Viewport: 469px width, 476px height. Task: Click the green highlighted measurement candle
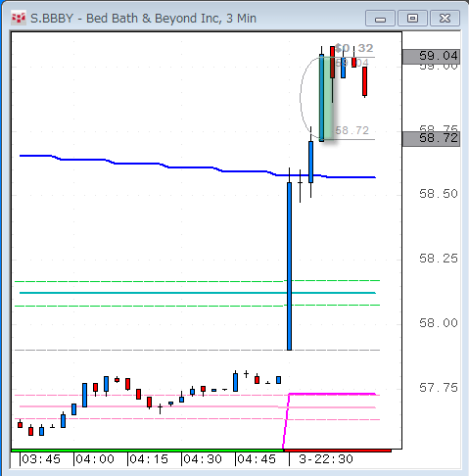click(x=326, y=98)
